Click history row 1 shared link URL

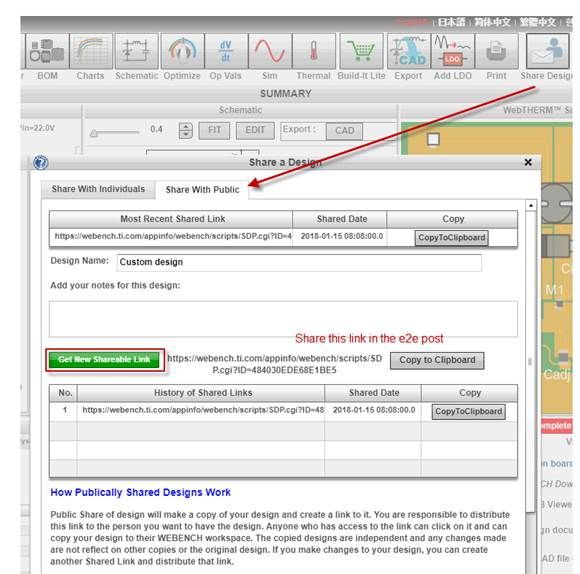tap(203, 410)
